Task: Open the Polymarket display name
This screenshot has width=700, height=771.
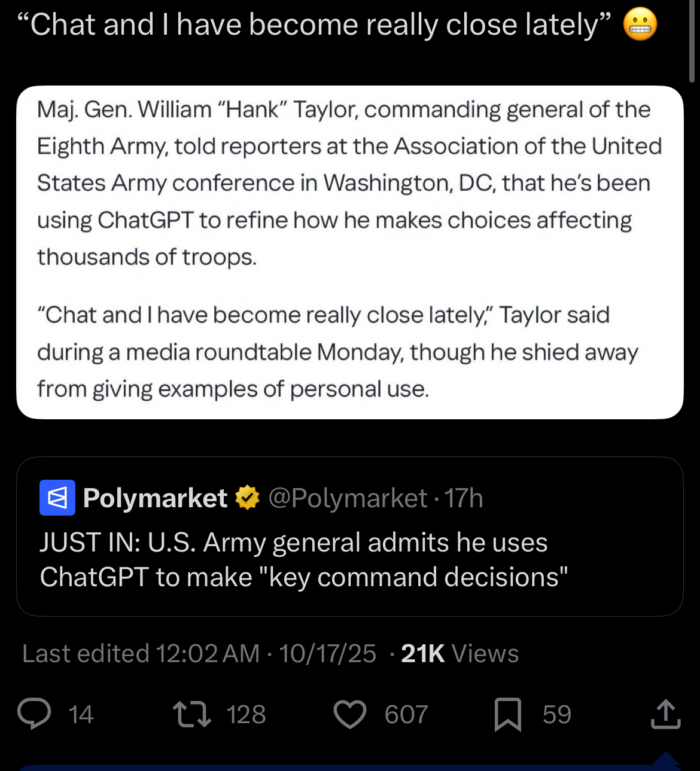Action: pyautogui.click(x=155, y=498)
